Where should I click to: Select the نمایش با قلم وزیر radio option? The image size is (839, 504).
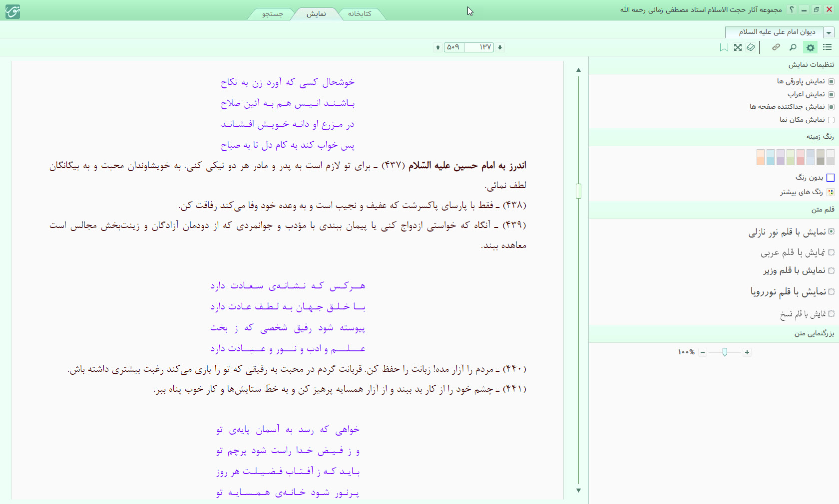point(831,271)
